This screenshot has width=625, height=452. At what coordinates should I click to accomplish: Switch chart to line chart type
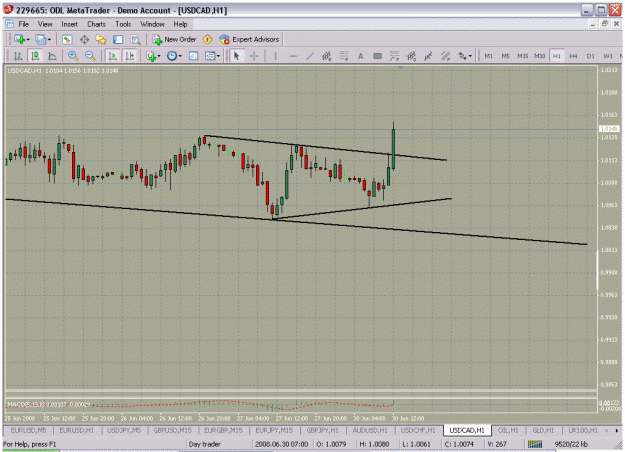pyautogui.click(x=52, y=56)
